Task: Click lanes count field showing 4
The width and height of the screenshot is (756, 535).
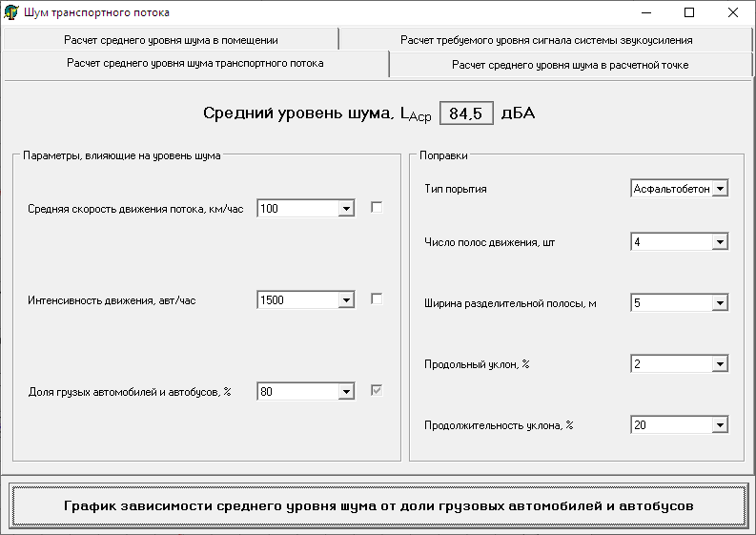Action: click(671, 241)
